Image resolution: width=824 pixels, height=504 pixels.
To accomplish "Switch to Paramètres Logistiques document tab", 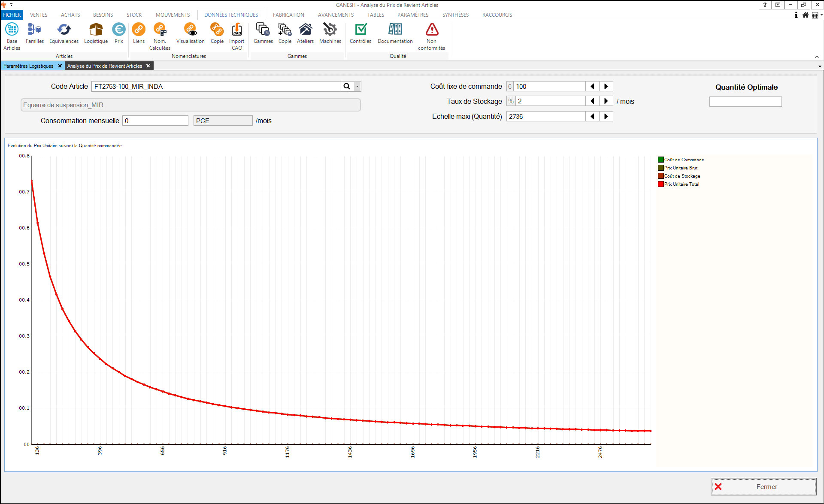I will click(28, 66).
